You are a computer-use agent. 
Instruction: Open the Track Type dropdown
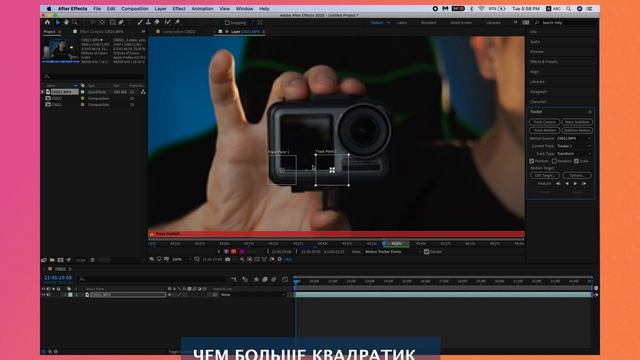[574, 154]
